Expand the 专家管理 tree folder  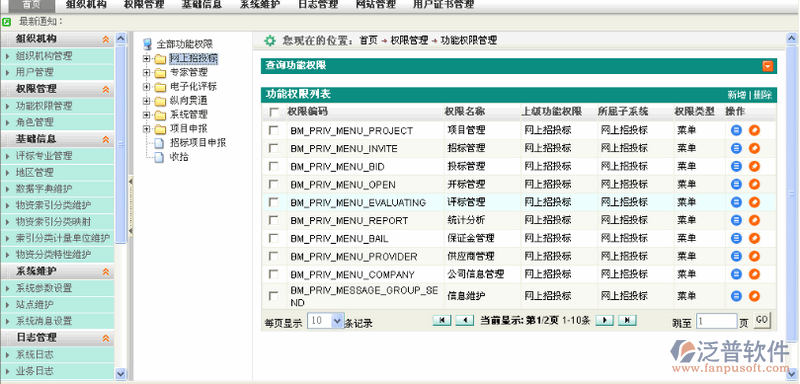tap(146, 72)
